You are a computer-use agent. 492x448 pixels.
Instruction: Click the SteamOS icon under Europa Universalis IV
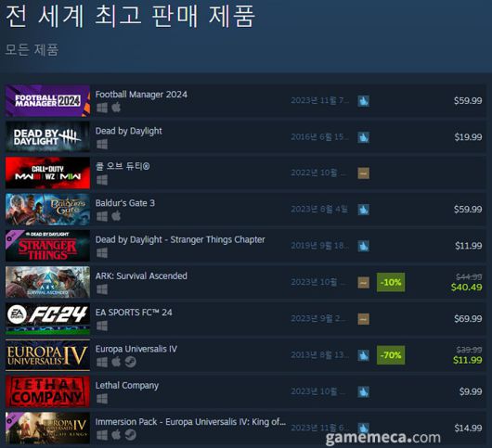[131, 362]
